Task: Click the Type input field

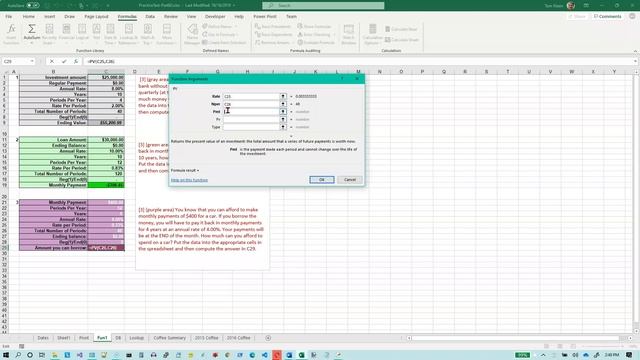Action: tap(251, 127)
